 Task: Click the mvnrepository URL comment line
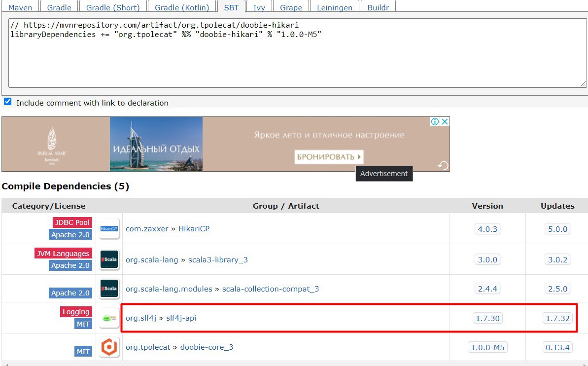pos(154,25)
